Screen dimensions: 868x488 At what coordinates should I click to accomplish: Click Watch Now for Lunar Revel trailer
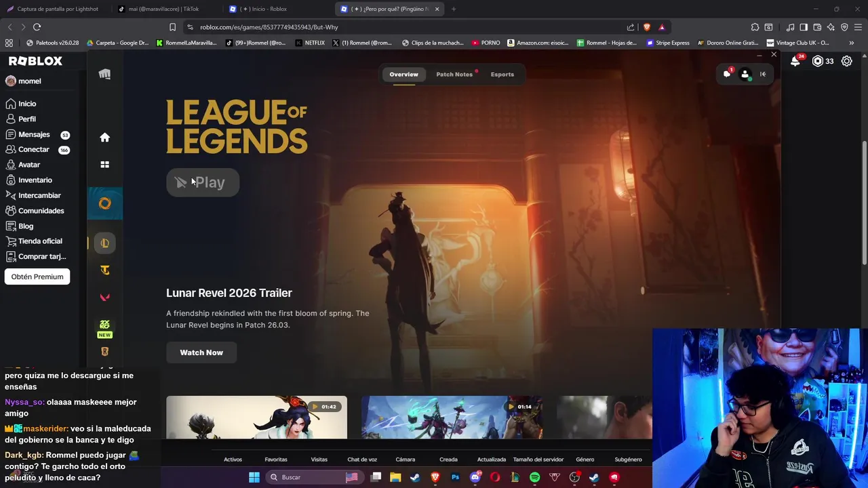201,352
